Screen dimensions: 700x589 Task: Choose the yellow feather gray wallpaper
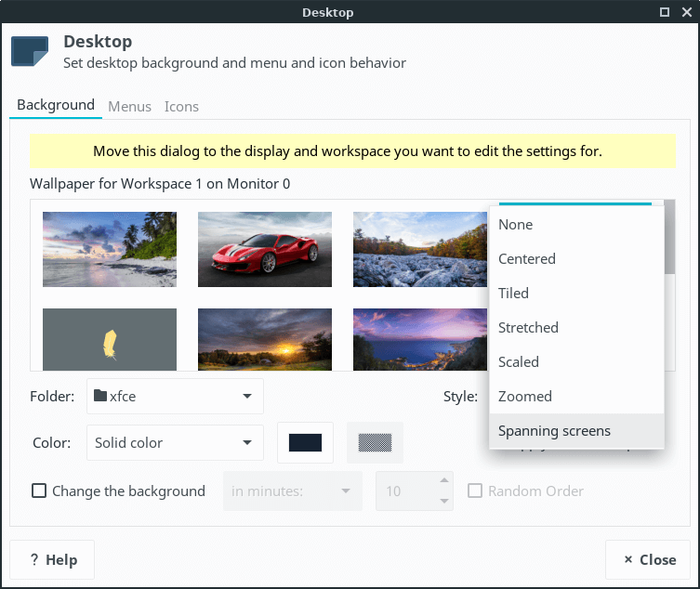point(110,340)
